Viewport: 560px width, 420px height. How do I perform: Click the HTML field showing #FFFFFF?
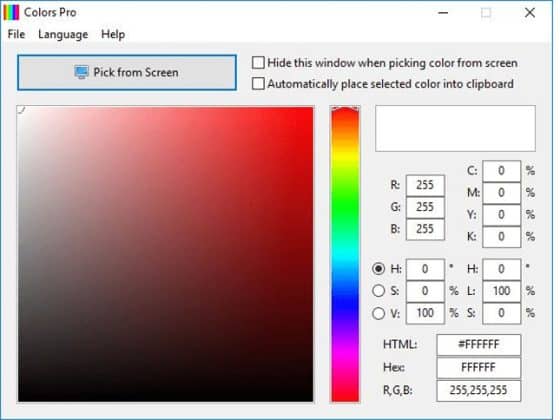(479, 345)
